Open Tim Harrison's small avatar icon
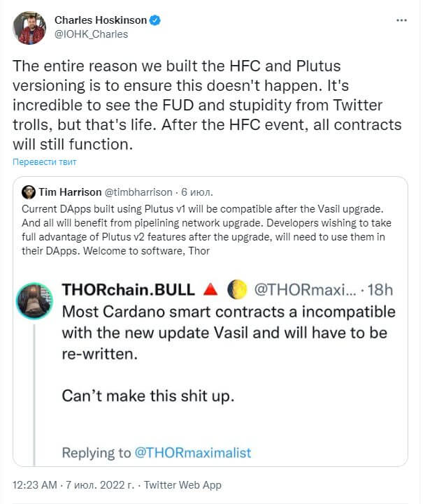423x504 pixels. [x=28, y=192]
